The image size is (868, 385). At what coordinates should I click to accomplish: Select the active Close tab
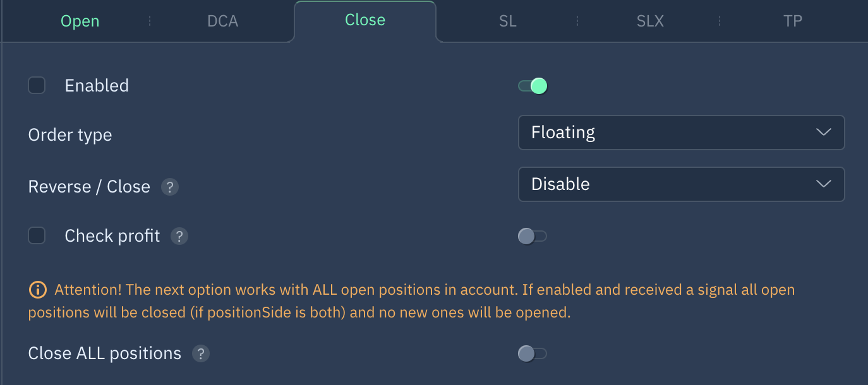click(x=365, y=20)
